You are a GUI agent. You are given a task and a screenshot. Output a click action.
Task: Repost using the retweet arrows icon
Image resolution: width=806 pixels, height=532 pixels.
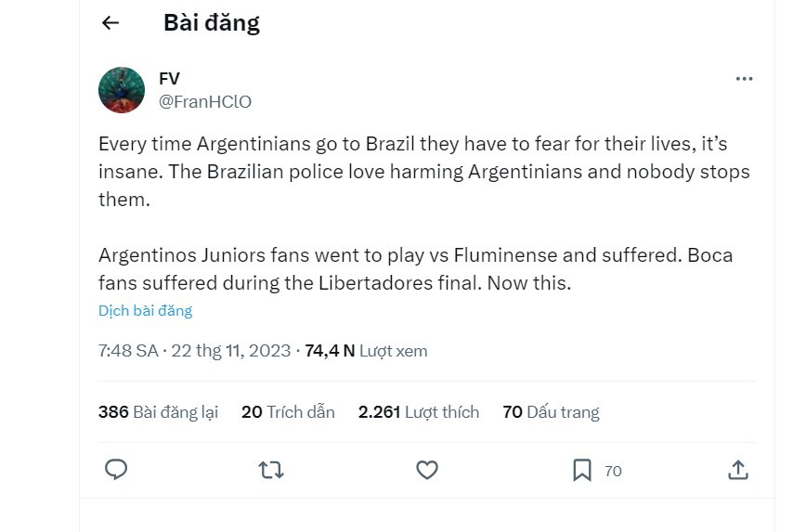coord(271,470)
